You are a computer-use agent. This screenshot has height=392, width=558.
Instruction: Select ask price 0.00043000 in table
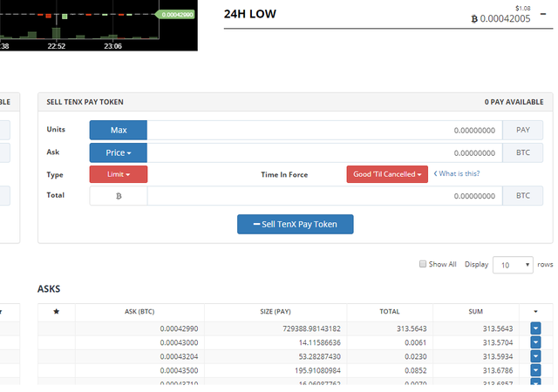click(x=179, y=342)
